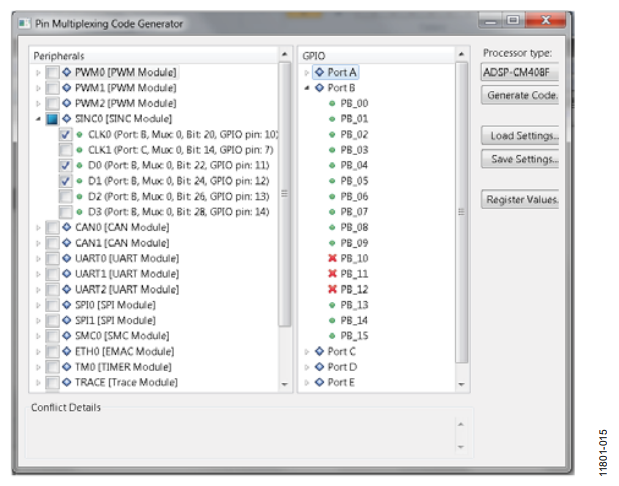Collapse the Port B tree node
The height and width of the screenshot is (486, 619).
[x=307, y=88]
